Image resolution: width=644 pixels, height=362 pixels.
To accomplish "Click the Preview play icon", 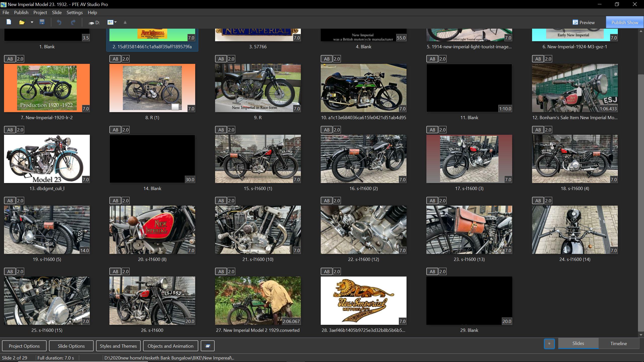I will point(575,22).
